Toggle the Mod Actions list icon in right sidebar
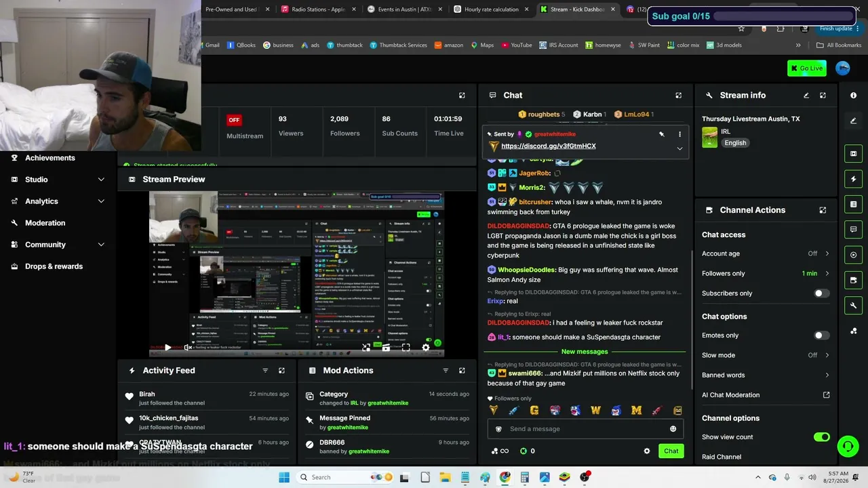This screenshot has height=488, width=868. [853, 204]
